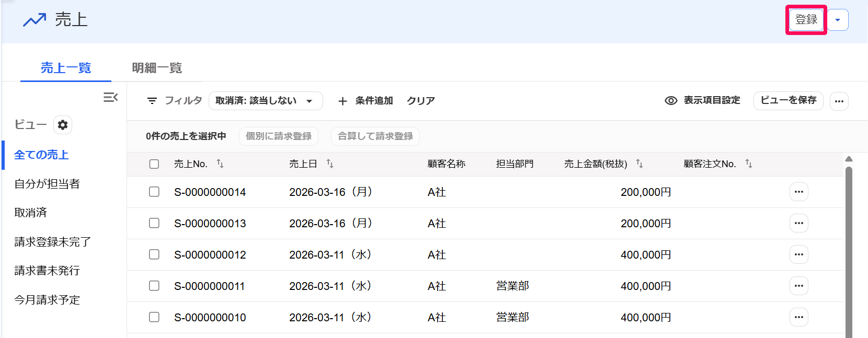Click sale number S-0000000010
Screen dimensions: 868x338
coord(210,318)
